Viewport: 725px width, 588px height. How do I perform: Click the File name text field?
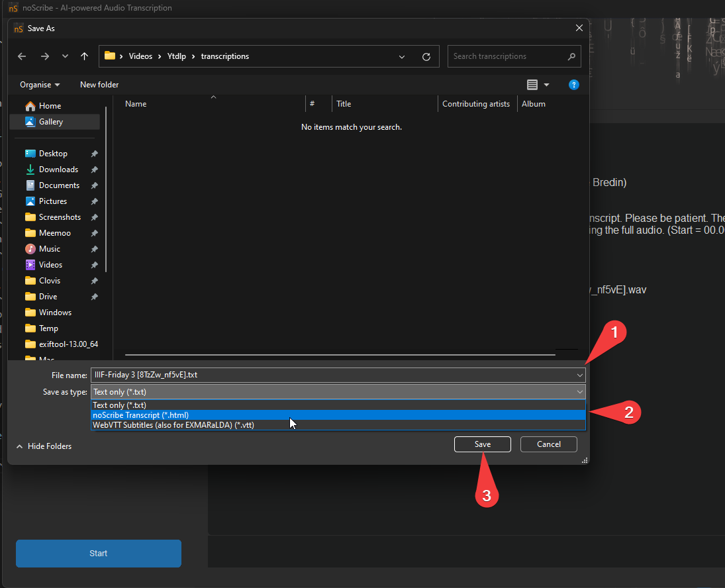(331, 375)
